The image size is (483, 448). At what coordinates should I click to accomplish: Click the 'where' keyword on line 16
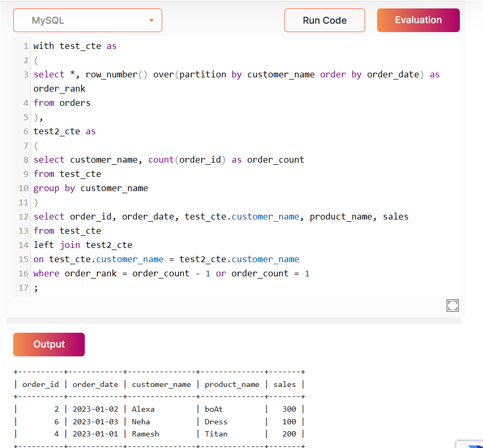click(46, 273)
